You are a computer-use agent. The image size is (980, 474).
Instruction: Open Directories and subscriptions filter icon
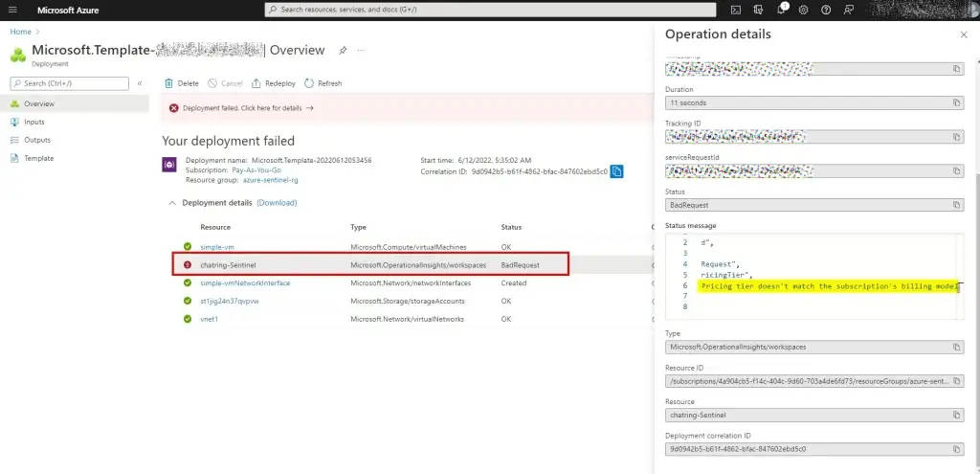point(759,10)
